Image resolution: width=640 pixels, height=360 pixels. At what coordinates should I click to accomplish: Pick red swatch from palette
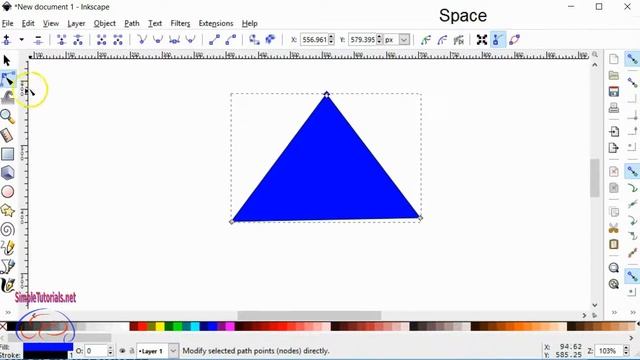(x=142, y=326)
